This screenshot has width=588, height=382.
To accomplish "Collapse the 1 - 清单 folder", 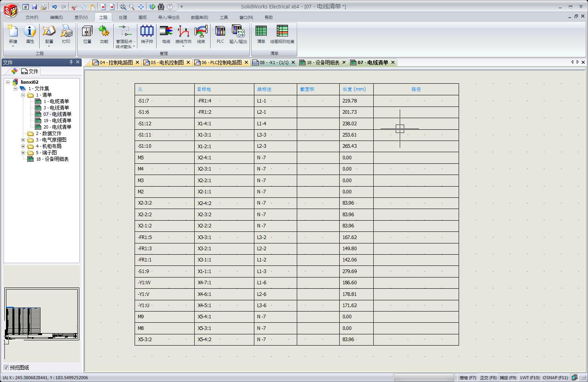I will pyautogui.click(x=23, y=95).
